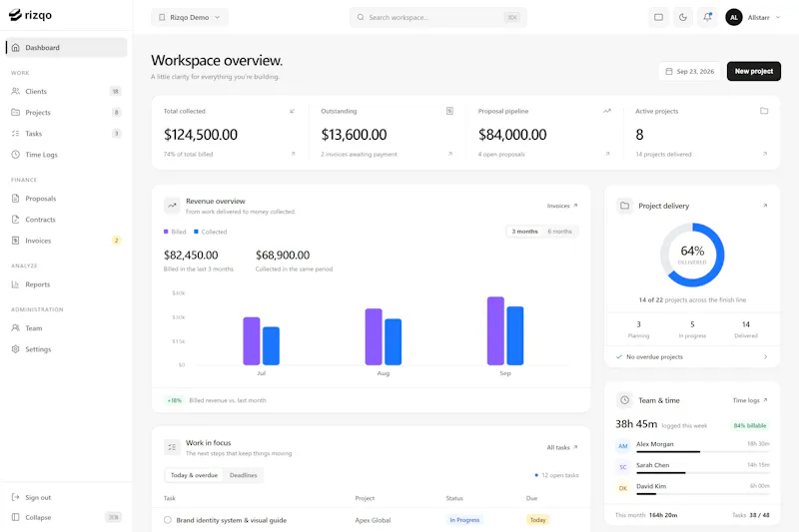Click the Collapse sidebar button

tap(66, 517)
